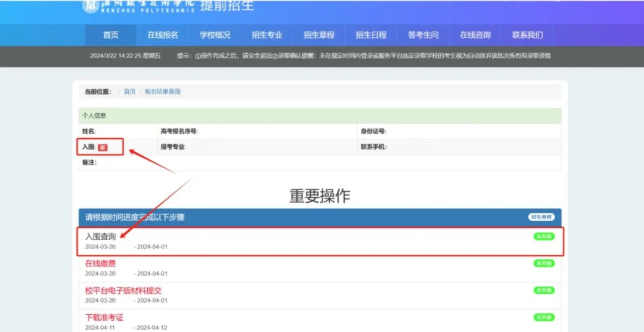Open the 联系我们 navigation item
Image resolution: width=644 pixels, height=332 pixels.
527,35
